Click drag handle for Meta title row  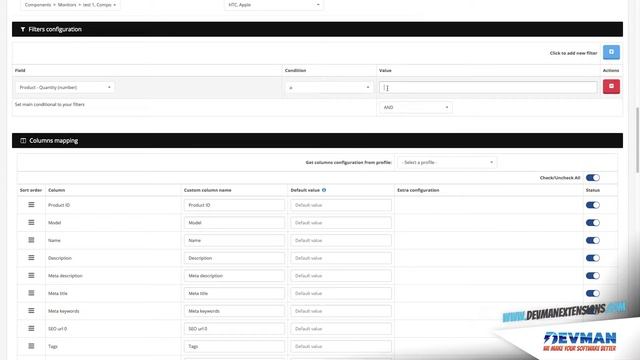click(x=31, y=293)
